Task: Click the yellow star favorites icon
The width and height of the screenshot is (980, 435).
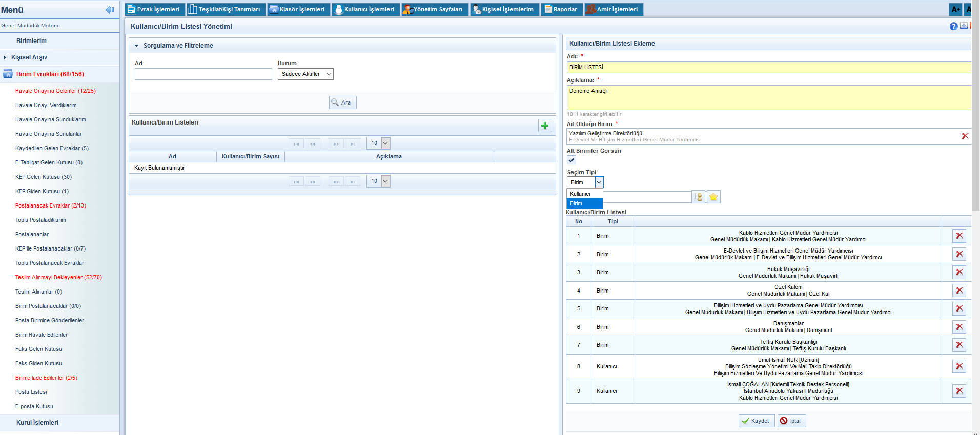Action: 713,197
